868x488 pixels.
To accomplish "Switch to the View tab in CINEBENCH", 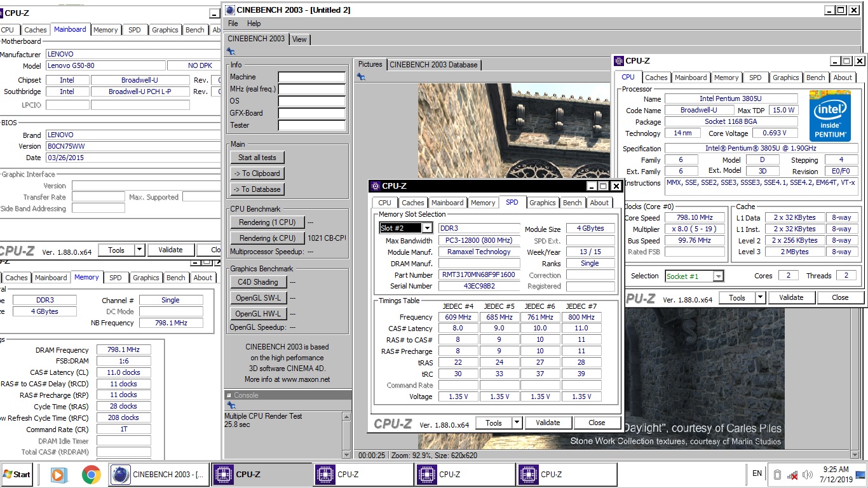I will [x=299, y=39].
